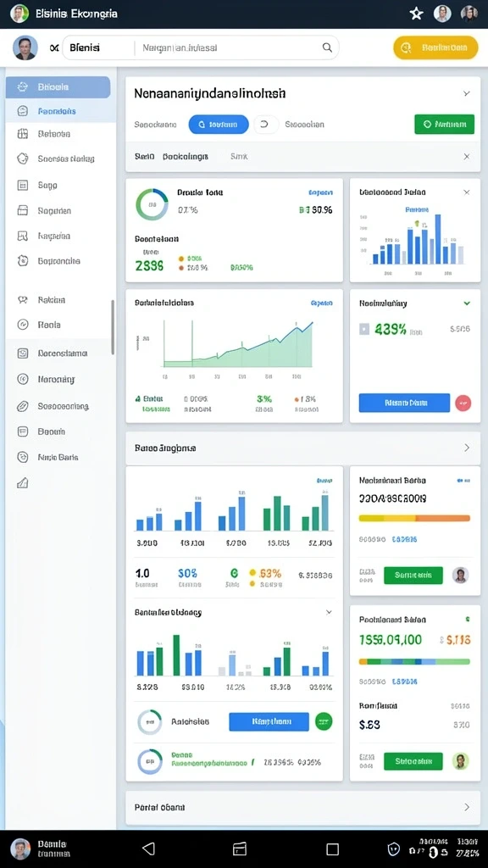This screenshot has width=488, height=868.
Task: Click the star favorites icon in top bar
Action: [x=416, y=14]
